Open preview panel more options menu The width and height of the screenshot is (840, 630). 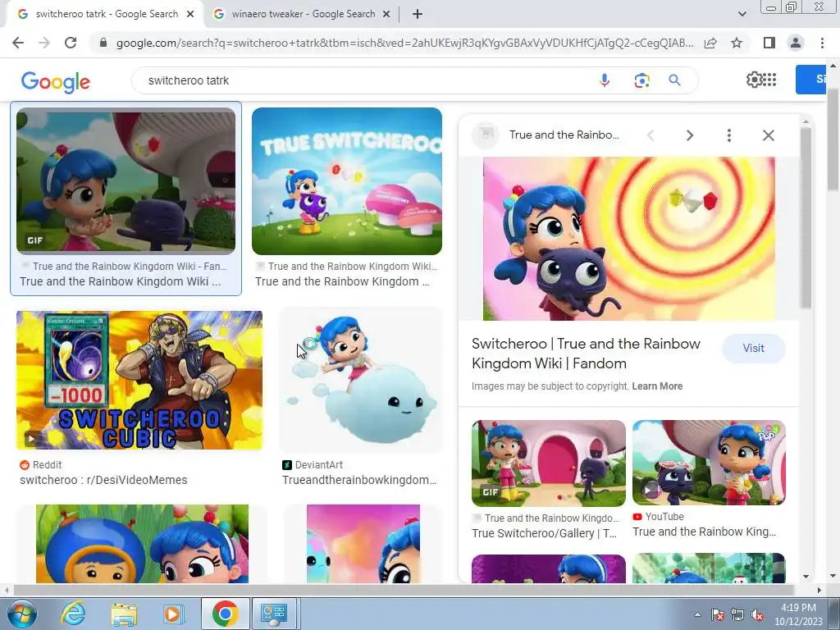click(728, 135)
